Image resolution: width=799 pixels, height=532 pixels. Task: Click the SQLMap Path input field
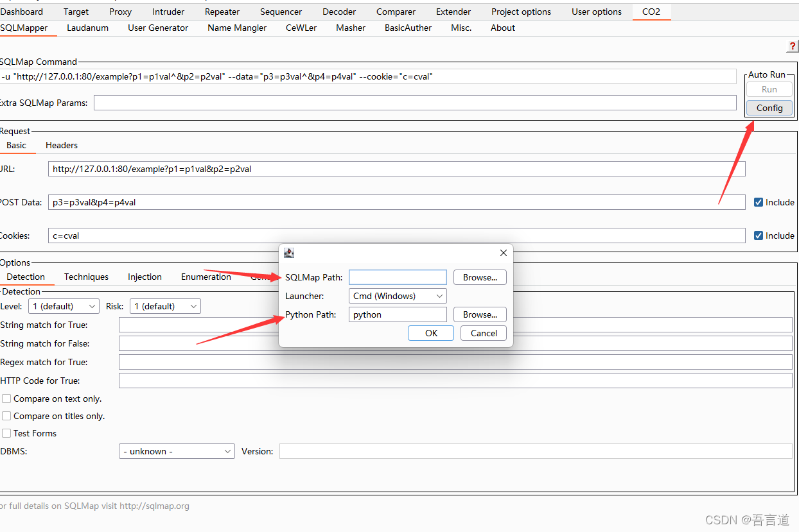coord(398,277)
